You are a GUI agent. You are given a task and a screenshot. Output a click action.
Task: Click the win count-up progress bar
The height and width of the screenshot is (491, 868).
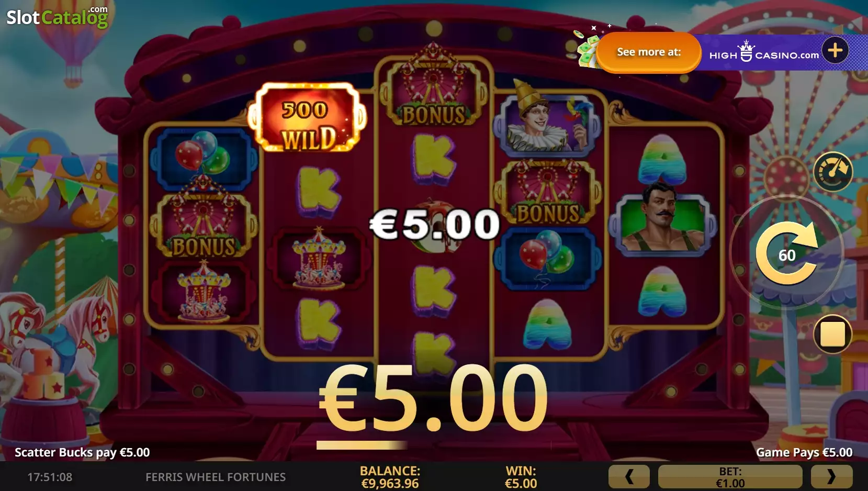click(362, 445)
